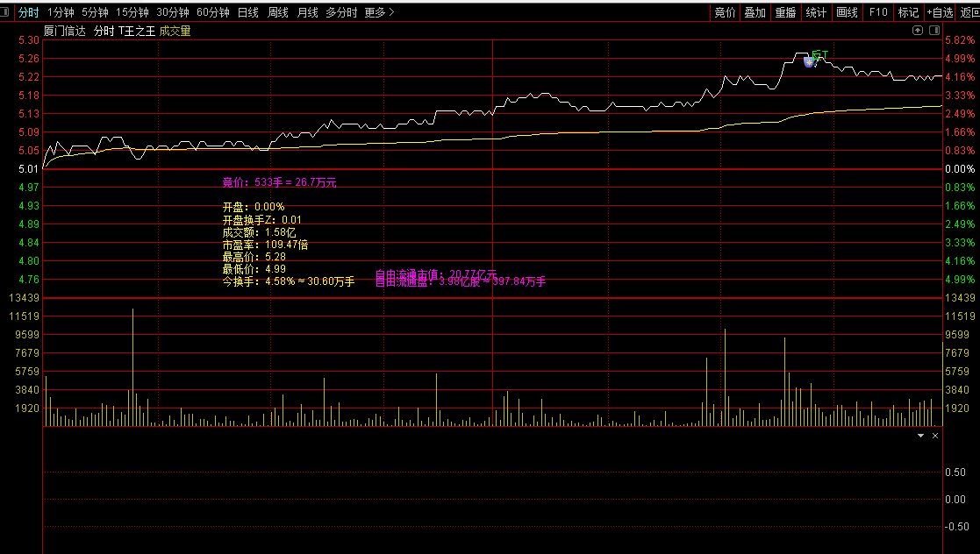Toggle the left sidebar panel icon
The height and width of the screenshot is (554, 980).
coord(4,12)
